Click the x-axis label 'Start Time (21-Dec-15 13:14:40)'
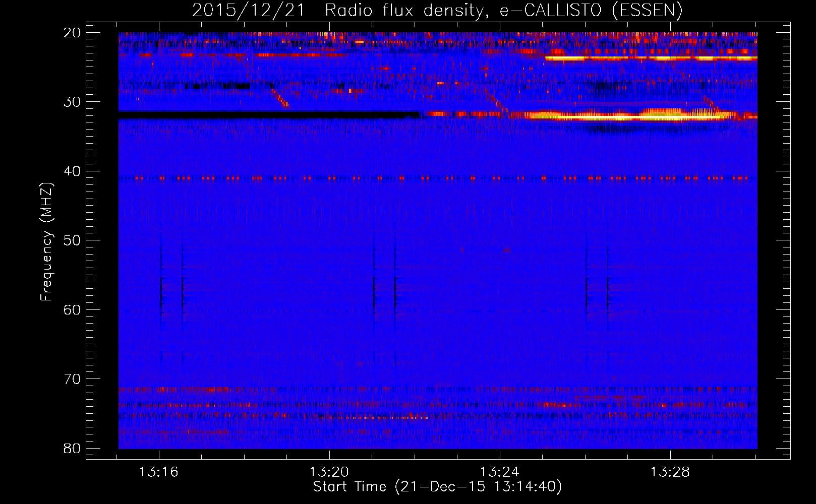The height and width of the screenshot is (504, 816). (x=437, y=487)
